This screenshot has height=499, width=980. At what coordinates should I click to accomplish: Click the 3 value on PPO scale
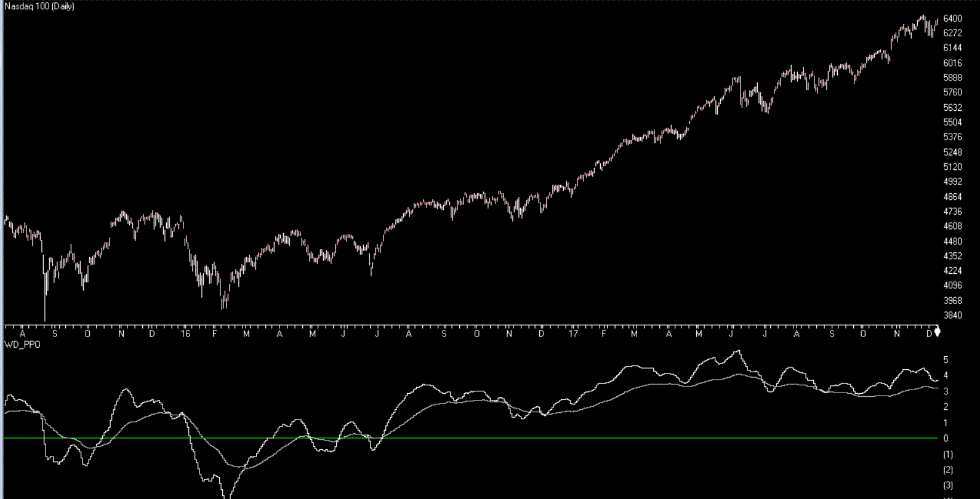(946, 391)
